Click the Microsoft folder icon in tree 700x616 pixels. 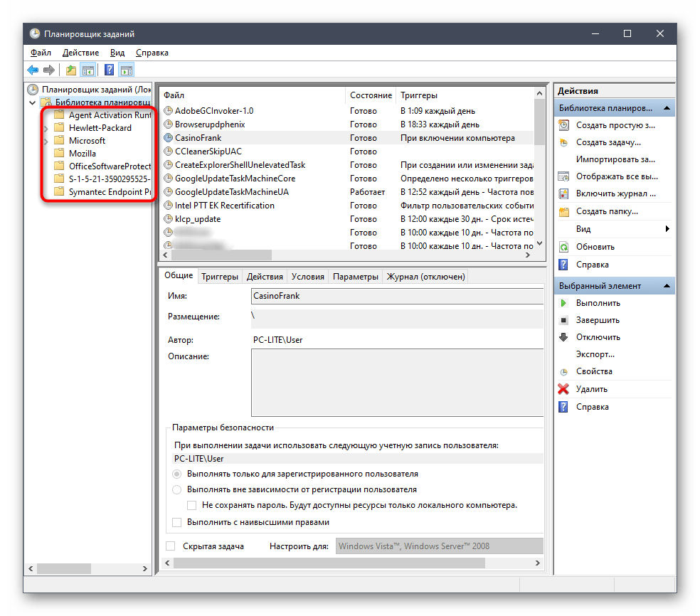[x=59, y=141]
